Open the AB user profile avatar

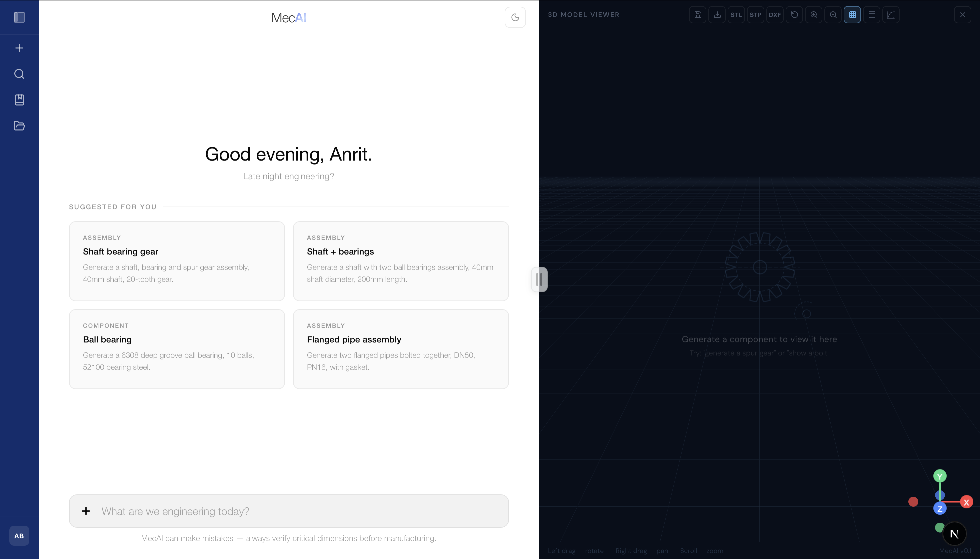(x=19, y=536)
